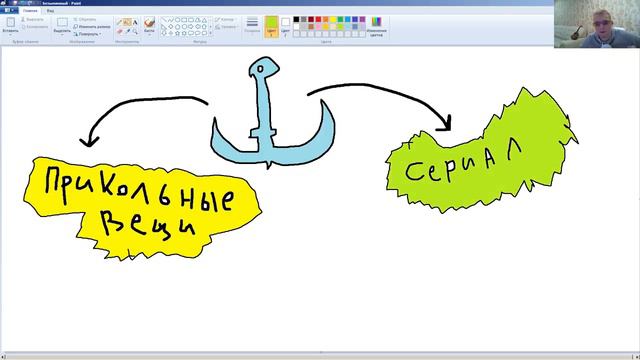Viewport: 640px width, 360px height.
Task: Click the Select rectangle icon
Action: coord(62,22)
